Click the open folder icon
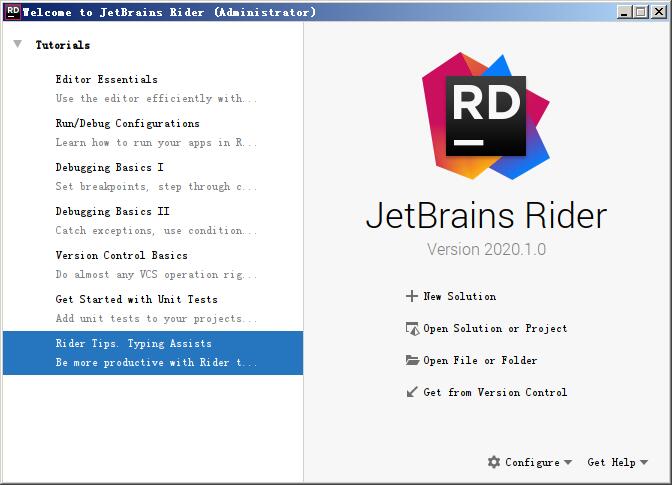This screenshot has width=672, height=485. (412, 360)
